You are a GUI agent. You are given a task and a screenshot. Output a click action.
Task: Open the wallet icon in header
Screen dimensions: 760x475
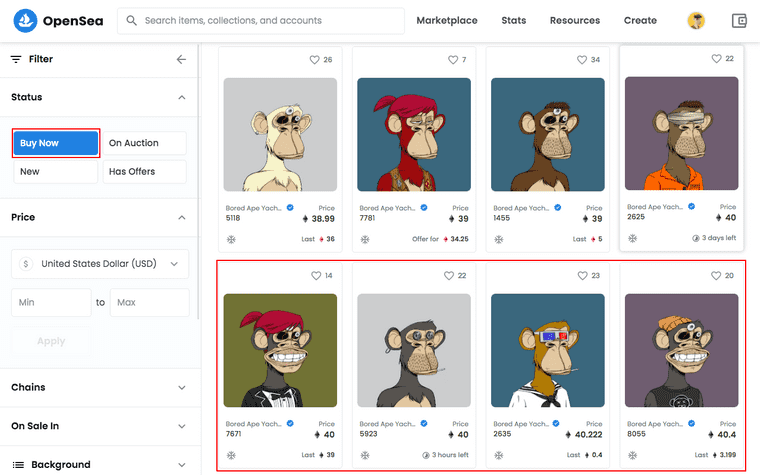coord(739,20)
